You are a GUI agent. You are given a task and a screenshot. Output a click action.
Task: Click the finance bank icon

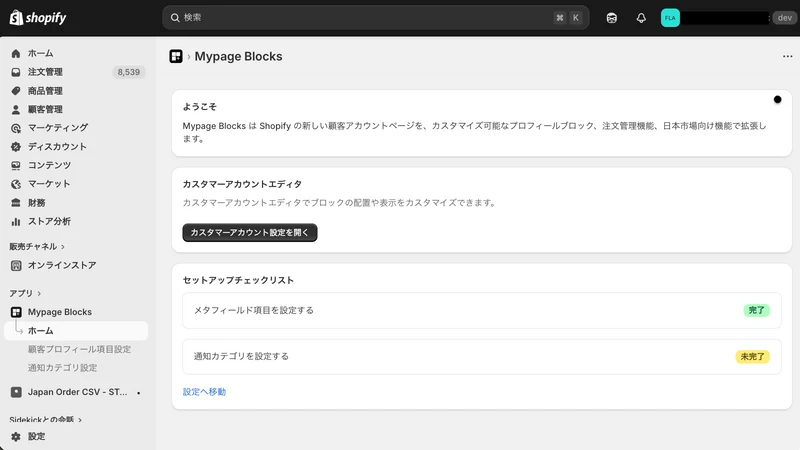tap(16, 203)
